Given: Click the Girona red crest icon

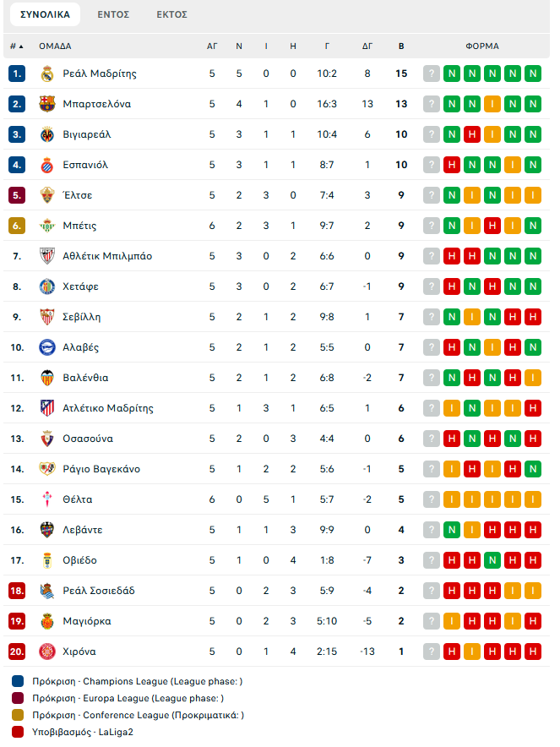Looking at the screenshot, I should coord(47,652).
